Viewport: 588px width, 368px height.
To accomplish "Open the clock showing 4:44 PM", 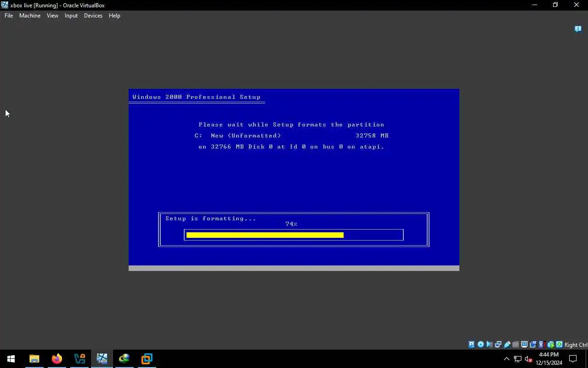I will click(549, 359).
